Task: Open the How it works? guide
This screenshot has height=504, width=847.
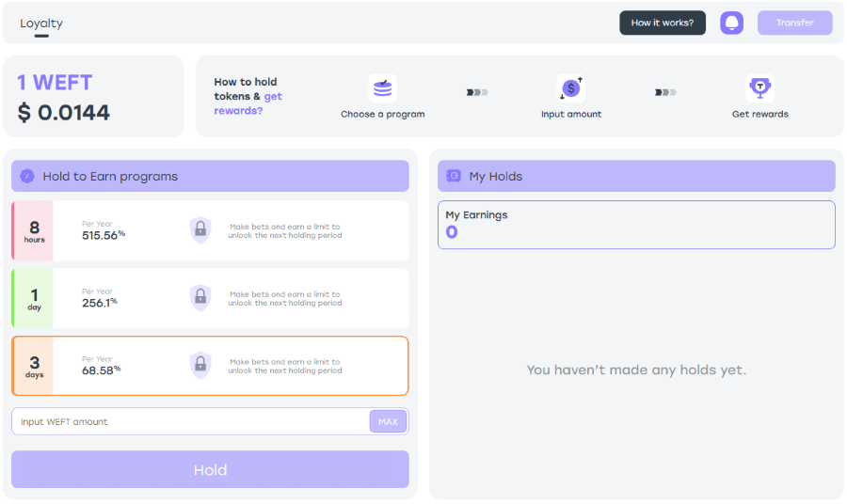Action: pyautogui.click(x=662, y=23)
